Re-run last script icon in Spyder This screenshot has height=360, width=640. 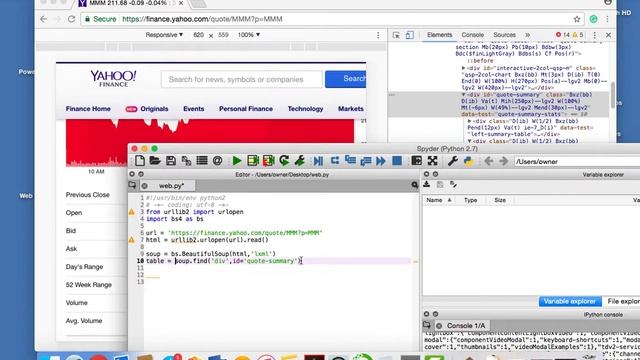click(284, 161)
